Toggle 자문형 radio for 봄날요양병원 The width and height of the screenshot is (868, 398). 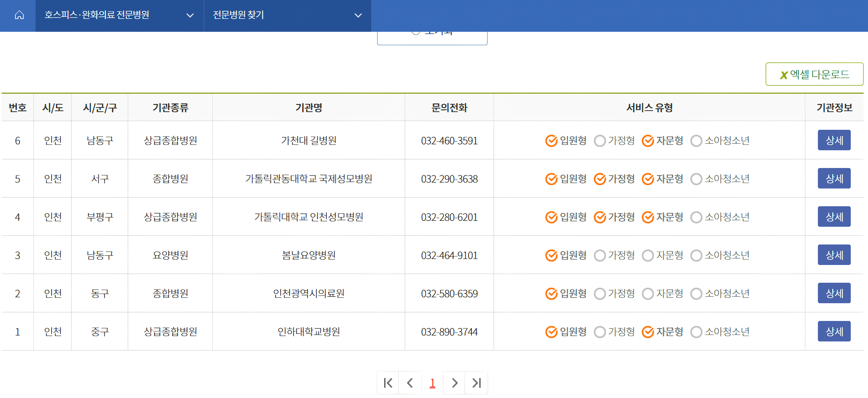pos(648,256)
